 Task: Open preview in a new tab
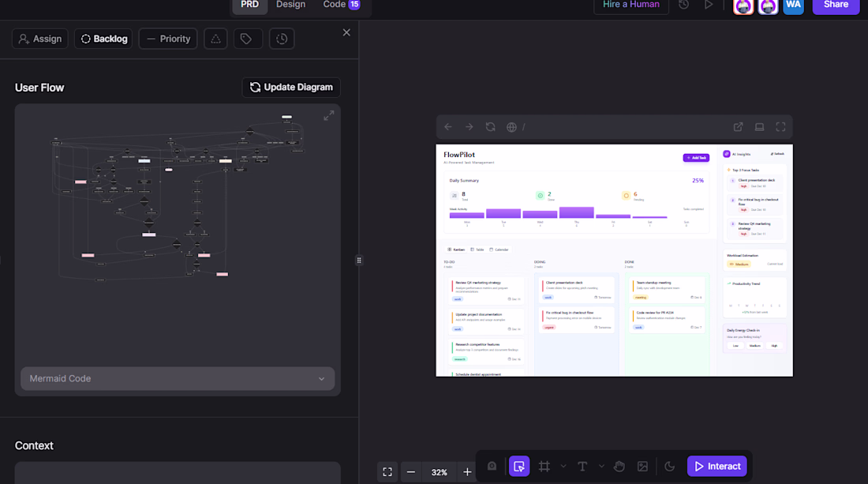click(x=738, y=127)
